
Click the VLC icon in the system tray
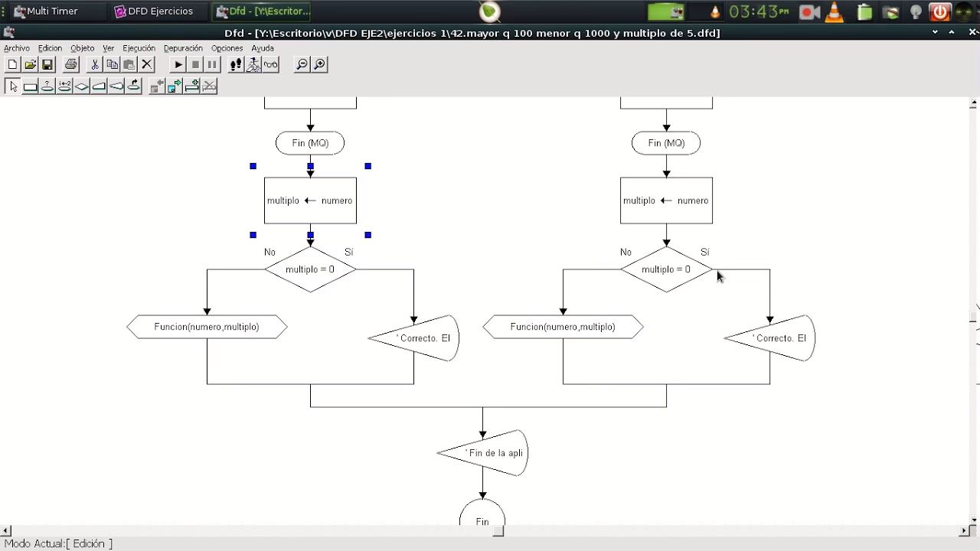tap(835, 11)
